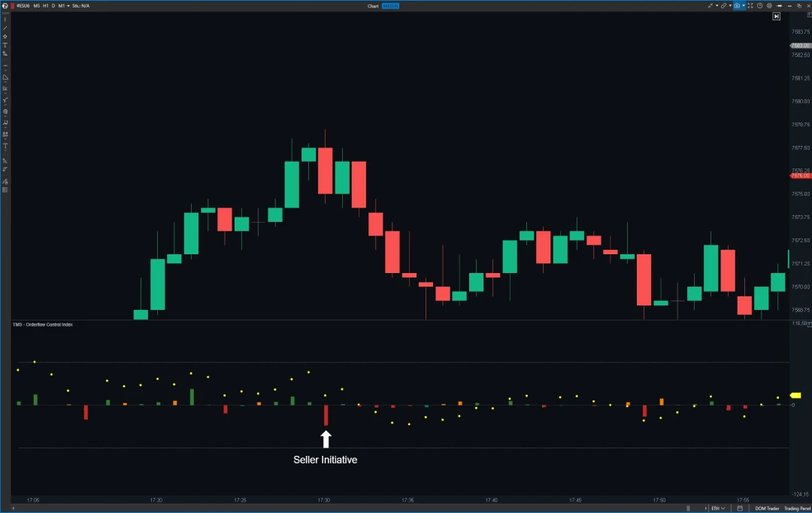Expand the horizontal line tool options
This screenshot has width=812, height=513.
pos(5,70)
